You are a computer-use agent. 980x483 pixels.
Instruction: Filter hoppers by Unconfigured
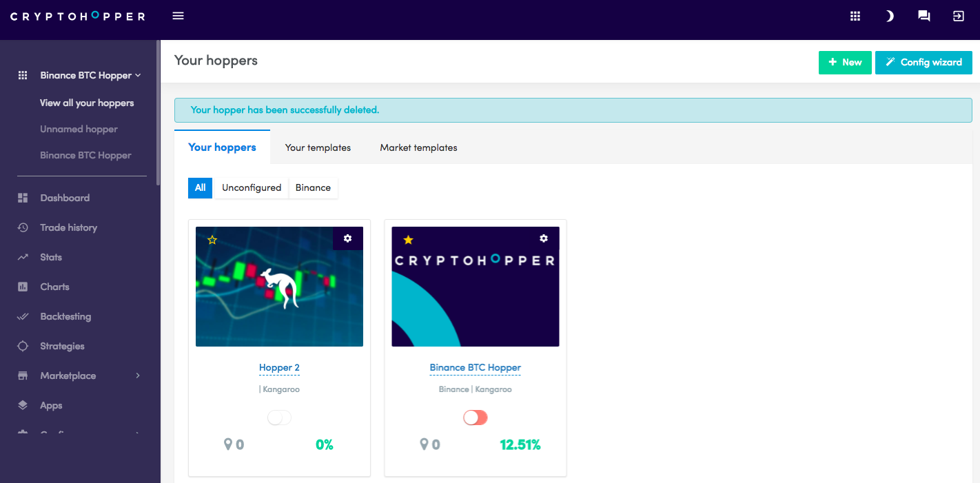252,187
